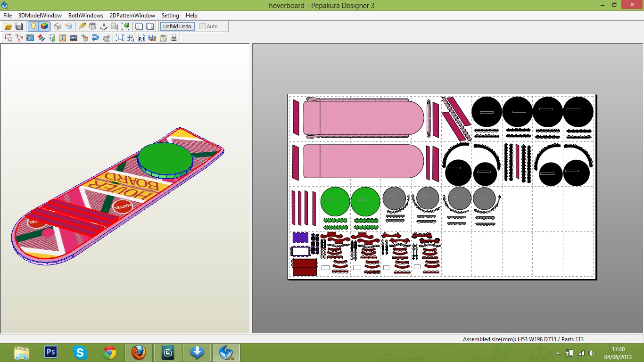Click the floppy with color bars icon

coord(152,38)
